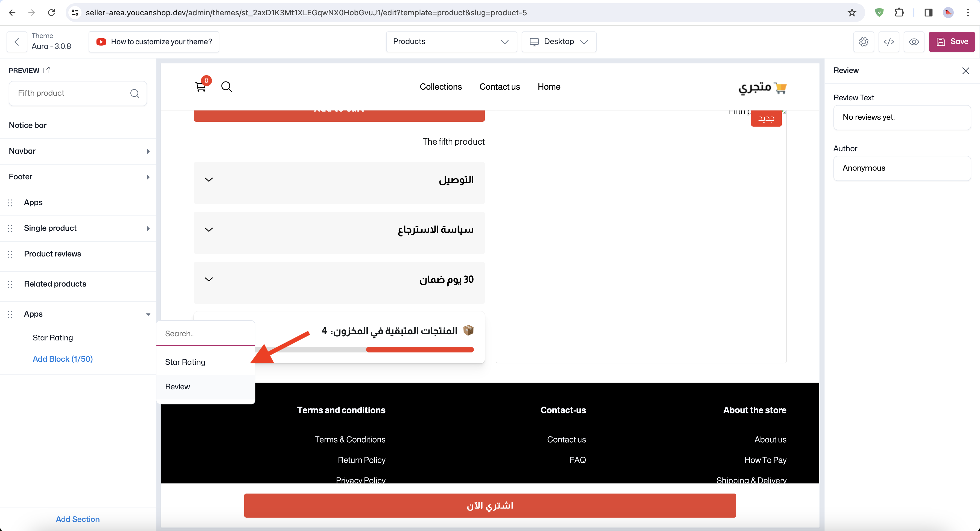Image resolution: width=980 pixels, height=531 pixels.
Task: Open site information icon in address bar
Action: pyautogui.click(x=75, y=13)
